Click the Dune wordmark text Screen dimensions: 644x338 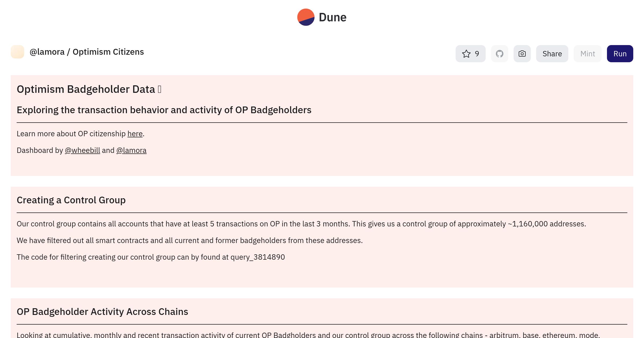332,17
